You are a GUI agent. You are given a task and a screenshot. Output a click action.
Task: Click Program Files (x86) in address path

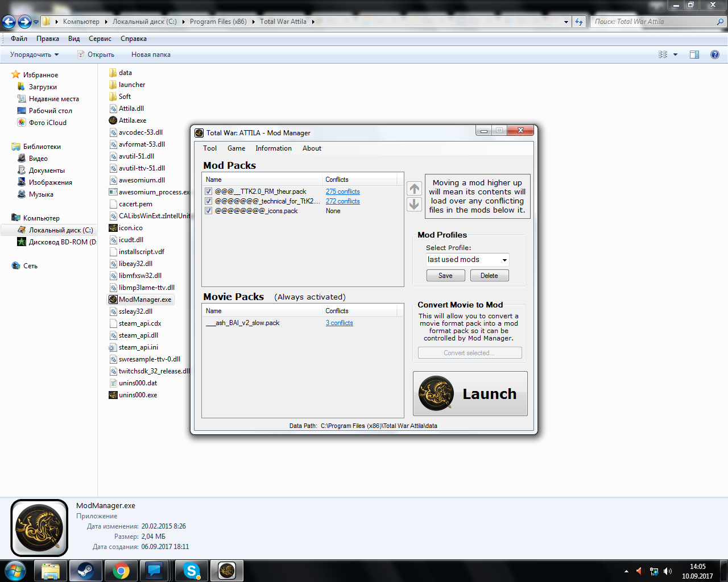(x=218, y=22)
